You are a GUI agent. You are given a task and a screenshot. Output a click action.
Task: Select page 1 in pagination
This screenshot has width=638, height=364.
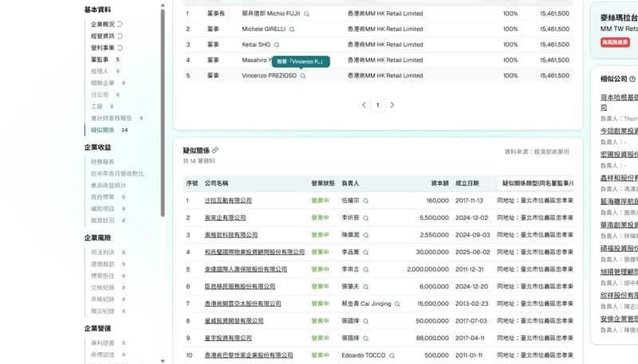point(378,105)
